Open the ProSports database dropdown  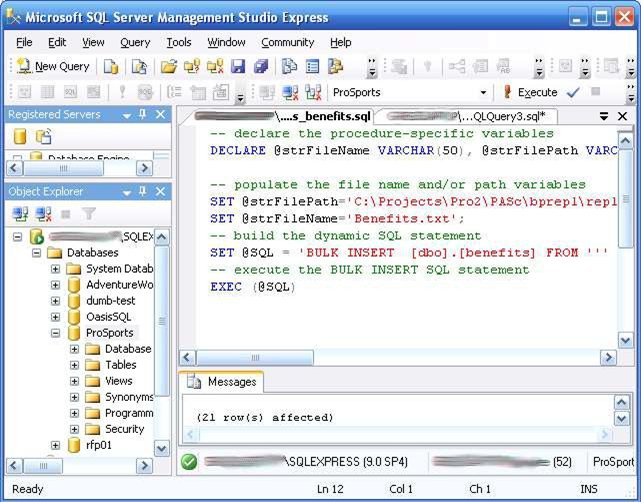click(483, 92)
